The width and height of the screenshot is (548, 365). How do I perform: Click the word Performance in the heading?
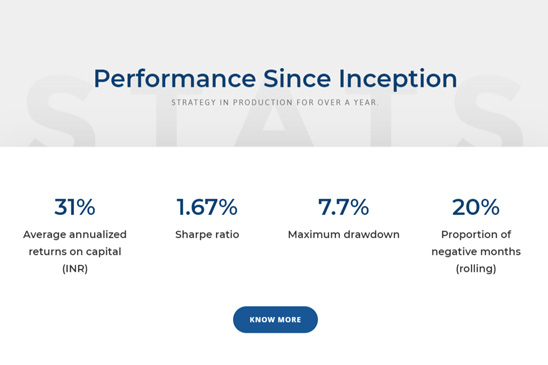pos(175,79)
